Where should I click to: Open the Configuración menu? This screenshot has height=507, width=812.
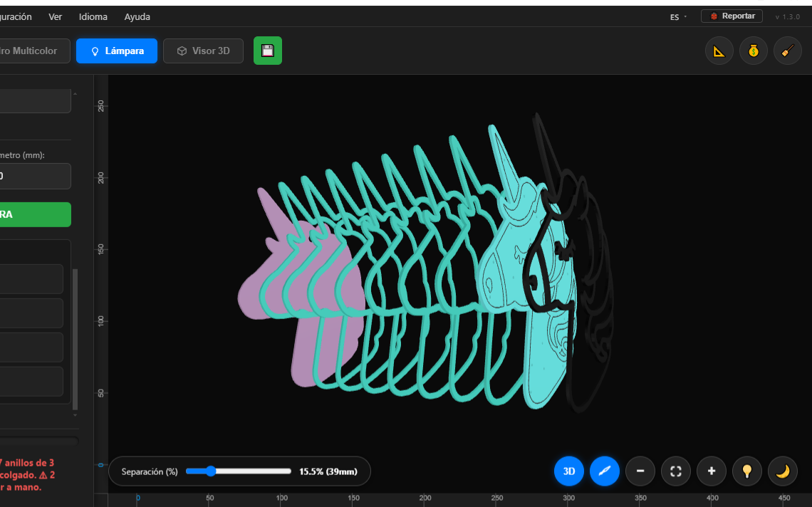[x=16, y=16]
